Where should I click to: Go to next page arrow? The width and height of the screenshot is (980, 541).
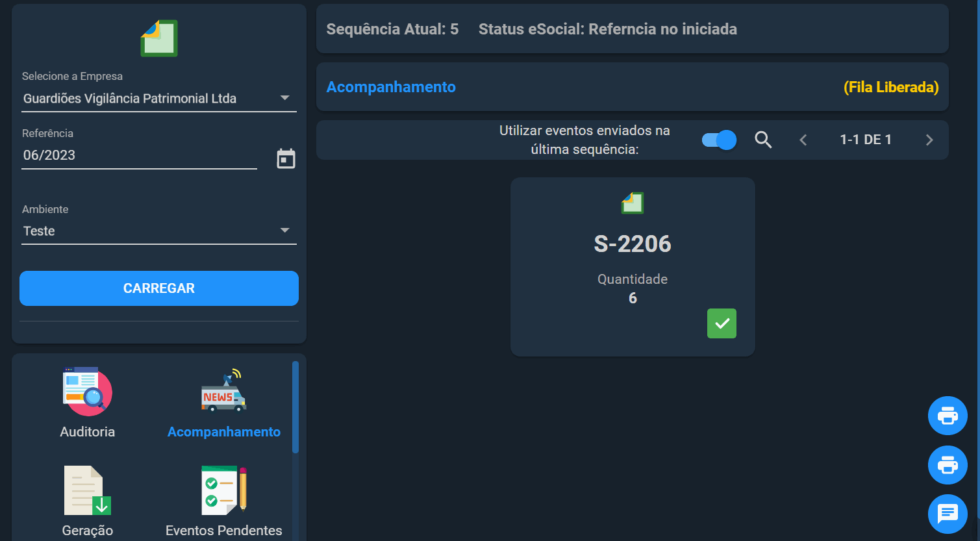click(x=929, y=140)
